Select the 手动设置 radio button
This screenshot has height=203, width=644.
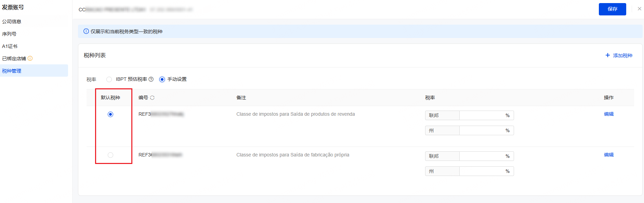tap(162, 79)
